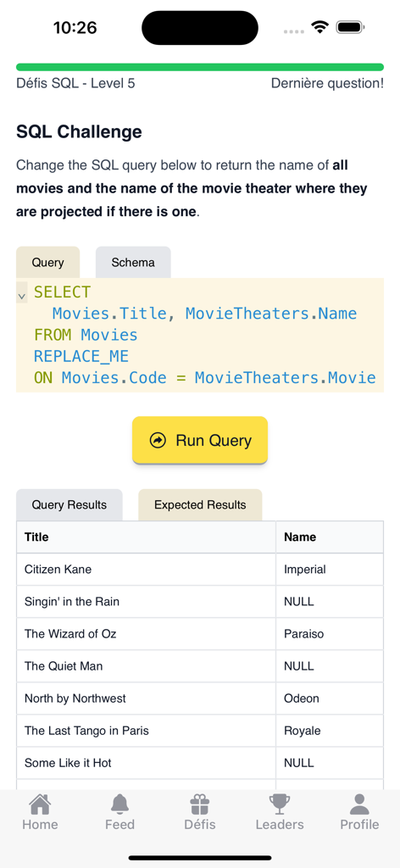This screenshot has height=868, width=400.
Task: Click the SELECT keyword in the editor
Action: (x=62, y=292)
